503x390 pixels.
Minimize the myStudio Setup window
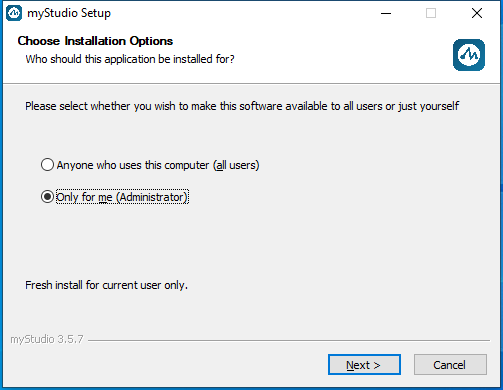386,13
